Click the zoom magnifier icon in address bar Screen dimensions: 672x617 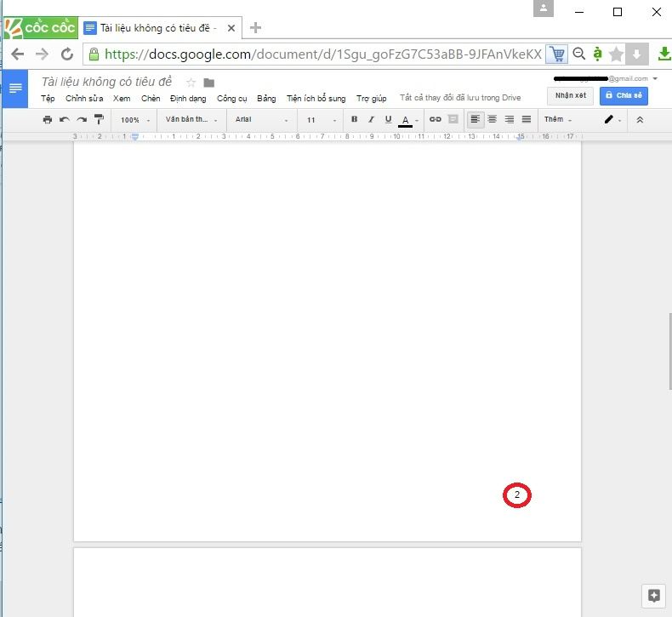coord(579,54)
